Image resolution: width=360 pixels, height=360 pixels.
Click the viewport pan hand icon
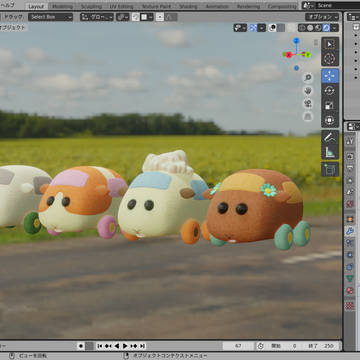point(308,91)
